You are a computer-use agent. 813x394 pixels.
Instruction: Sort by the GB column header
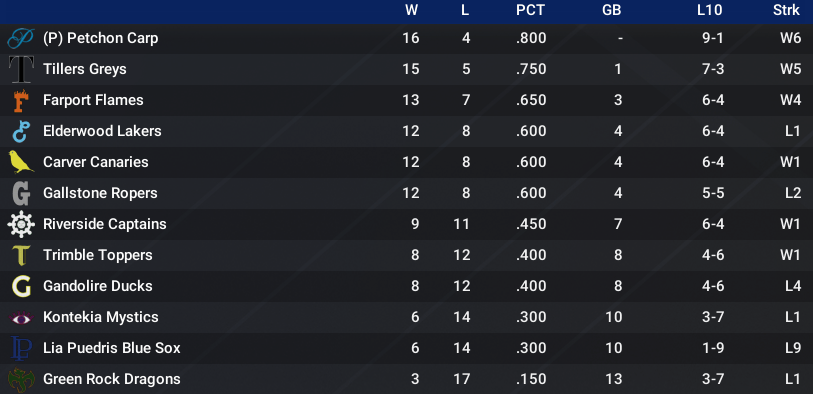[612, 10]
